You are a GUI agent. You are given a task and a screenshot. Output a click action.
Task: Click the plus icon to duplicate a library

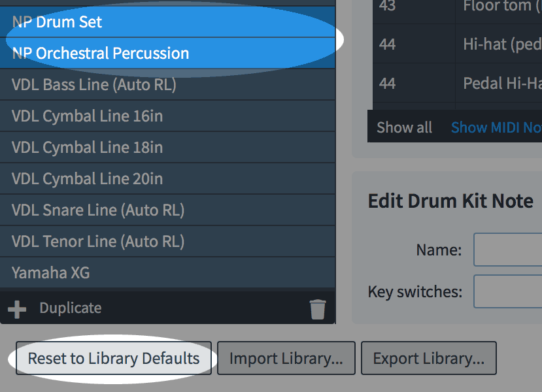18,308
